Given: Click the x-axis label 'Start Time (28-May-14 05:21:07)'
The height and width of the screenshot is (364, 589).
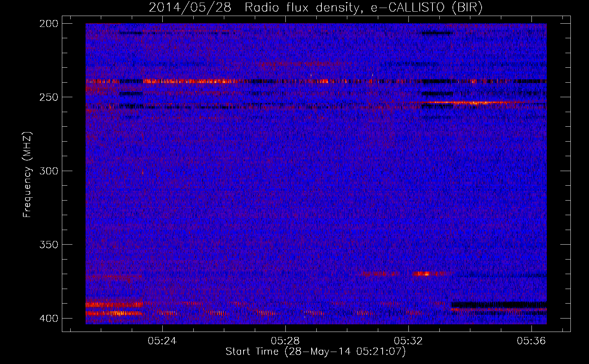Looking at the screenshot, I should coord(316,352).
